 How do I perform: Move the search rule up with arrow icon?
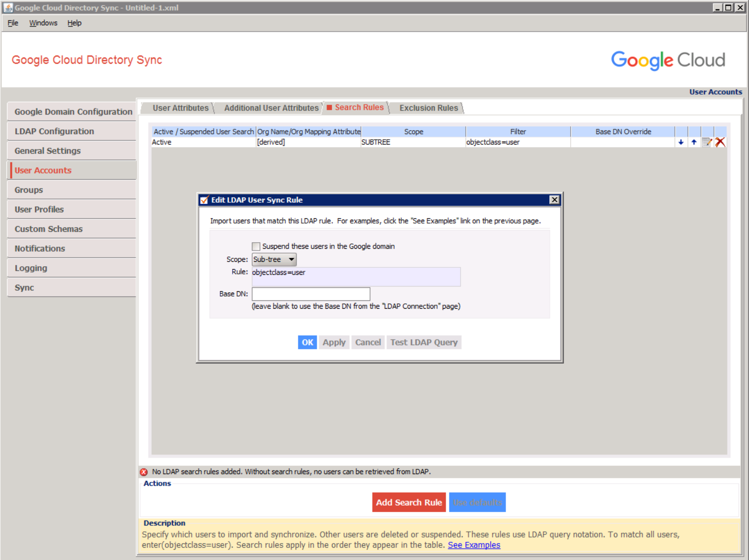pyautogui.click(x=694, y=142)
